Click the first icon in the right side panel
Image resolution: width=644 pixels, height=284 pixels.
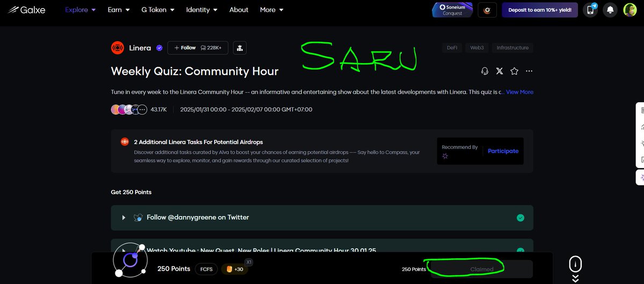(x=642, y=110)
